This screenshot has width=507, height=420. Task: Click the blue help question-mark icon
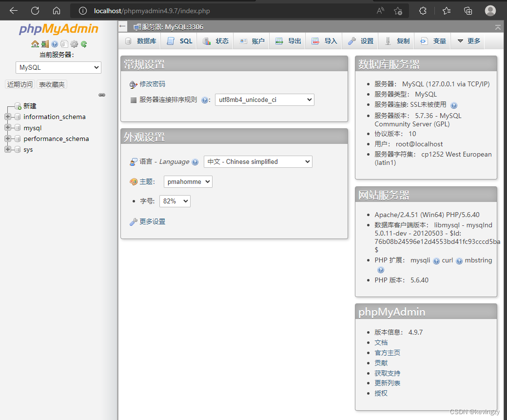[55, 44]
